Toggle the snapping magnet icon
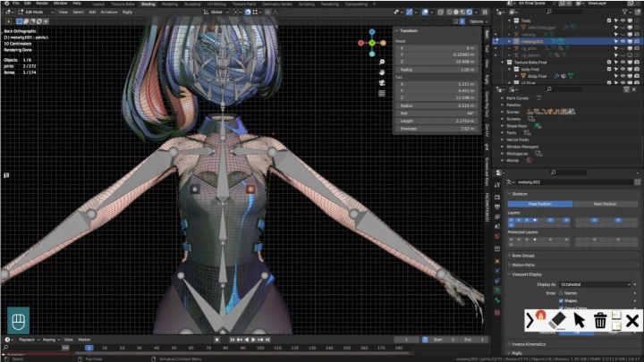This screenshot has width=644, height=362. (248, 13)
